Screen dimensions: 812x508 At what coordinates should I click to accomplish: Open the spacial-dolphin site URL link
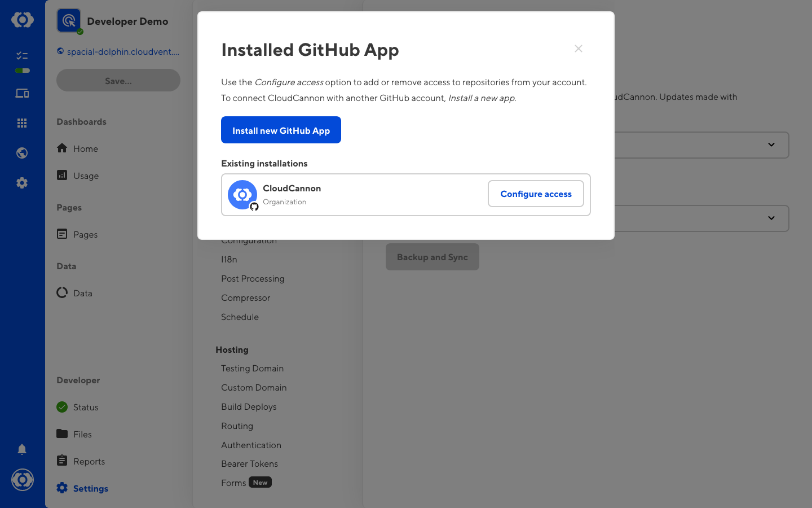pos(122,52)
